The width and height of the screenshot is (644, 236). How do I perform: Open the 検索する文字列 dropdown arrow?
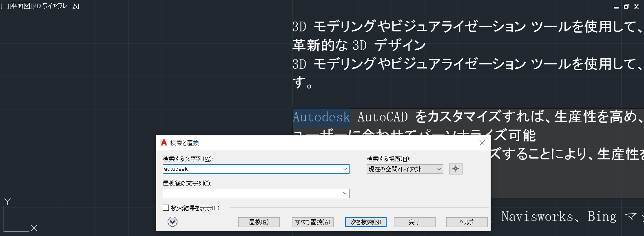tap(345, 169)
